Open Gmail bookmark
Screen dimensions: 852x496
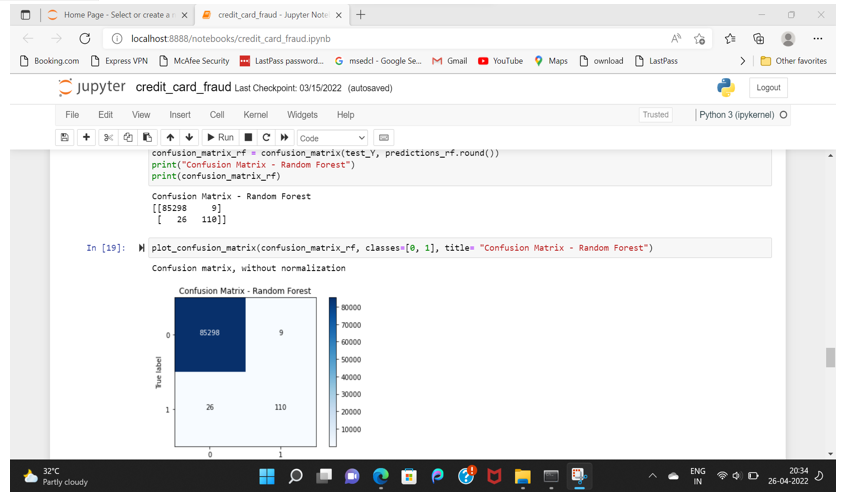pos(450,61)
